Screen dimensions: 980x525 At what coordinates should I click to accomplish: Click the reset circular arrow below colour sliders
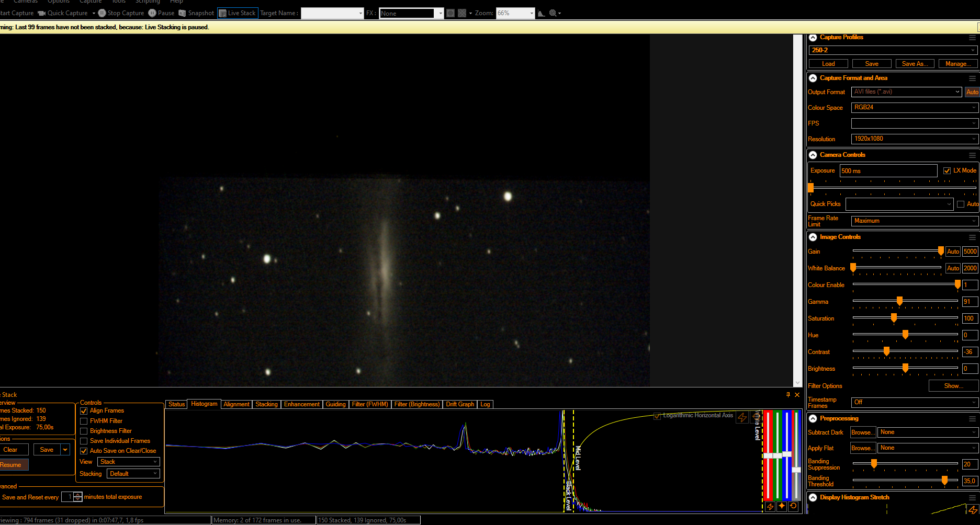pos(793,506)
